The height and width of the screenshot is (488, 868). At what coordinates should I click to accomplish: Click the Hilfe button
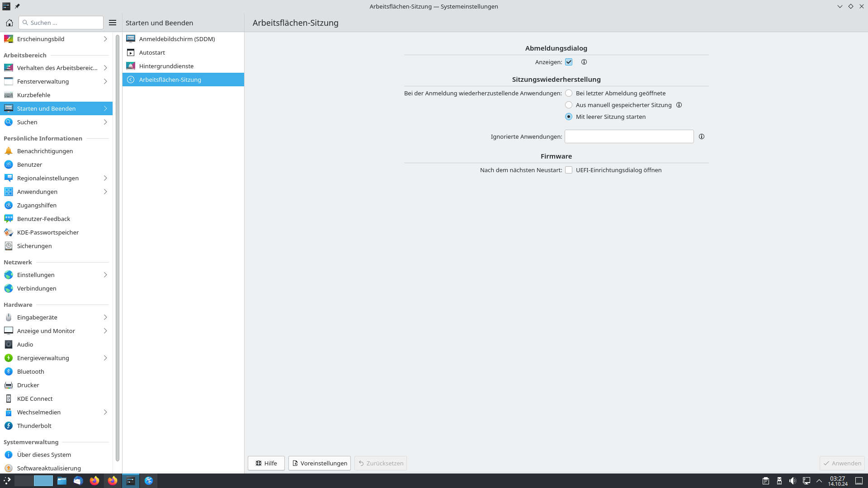coord(266,463)
